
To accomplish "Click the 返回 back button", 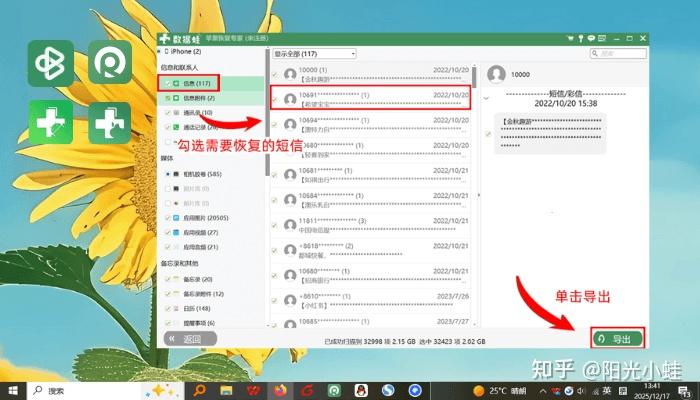I will point(190,339).
